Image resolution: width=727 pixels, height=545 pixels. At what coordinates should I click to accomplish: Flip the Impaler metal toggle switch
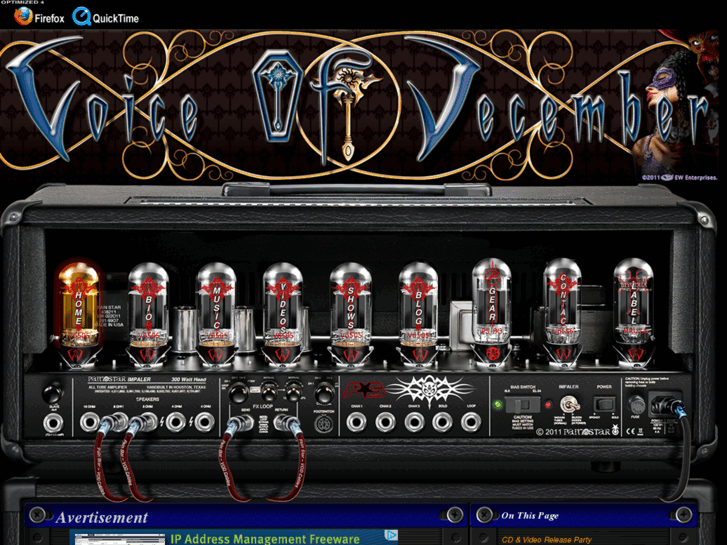click(x=568, y=404)
